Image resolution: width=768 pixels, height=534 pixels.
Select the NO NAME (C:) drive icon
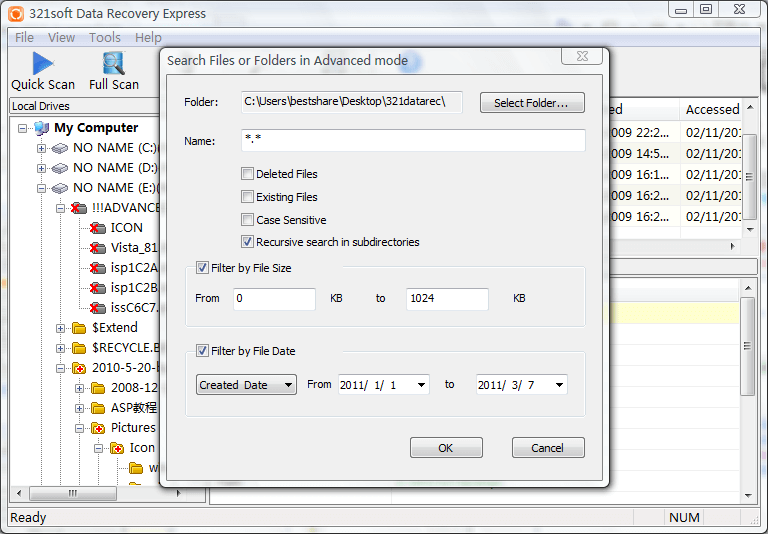coord(60,148)
